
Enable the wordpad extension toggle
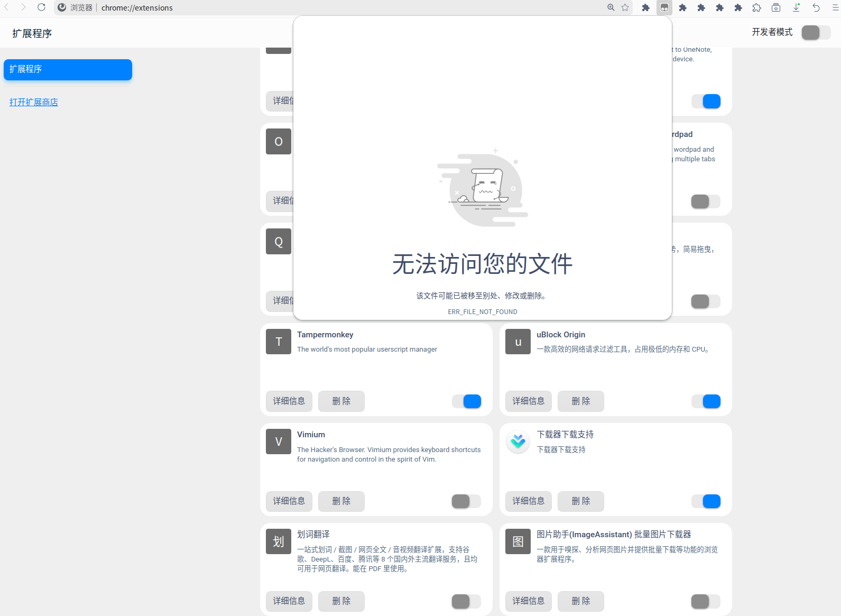pos(706,201)
